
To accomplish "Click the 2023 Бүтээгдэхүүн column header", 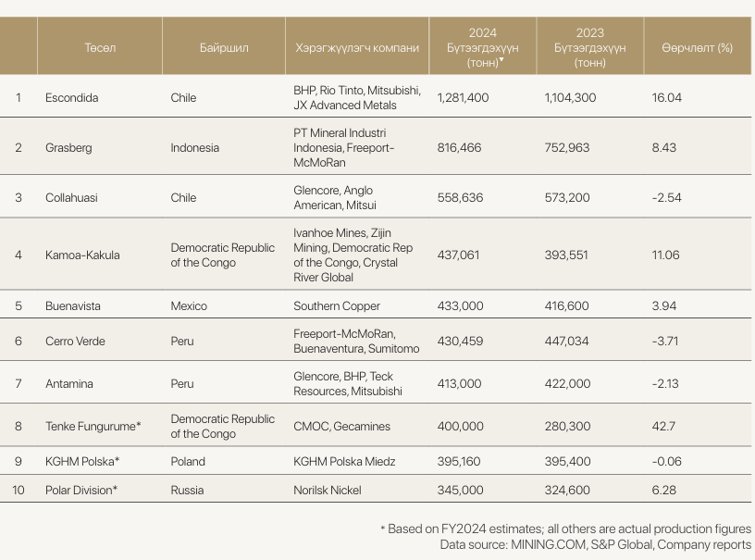I will click(589, 47).
